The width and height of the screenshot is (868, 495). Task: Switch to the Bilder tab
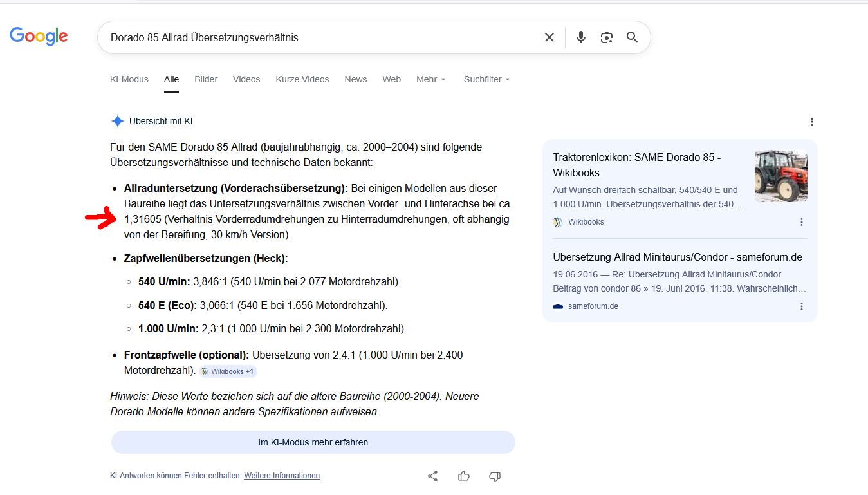pos(206,79)
